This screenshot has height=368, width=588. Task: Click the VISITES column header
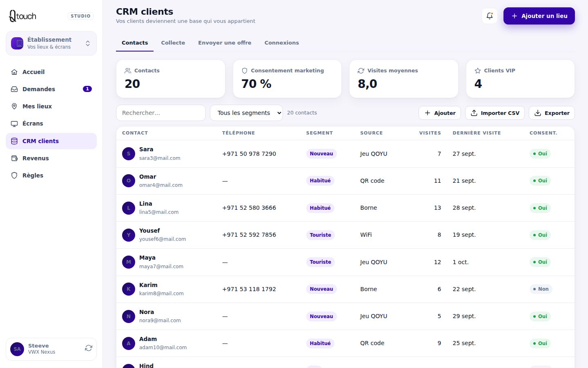tap(430, 133)
